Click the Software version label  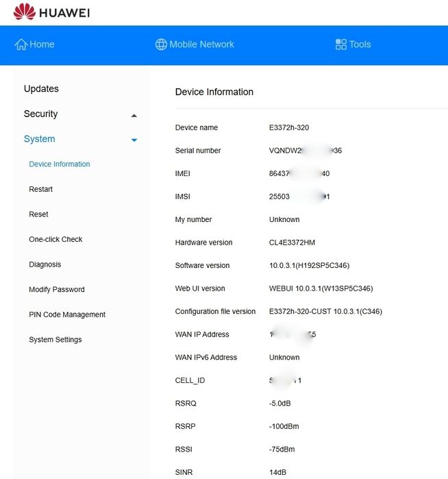point(202,265)
